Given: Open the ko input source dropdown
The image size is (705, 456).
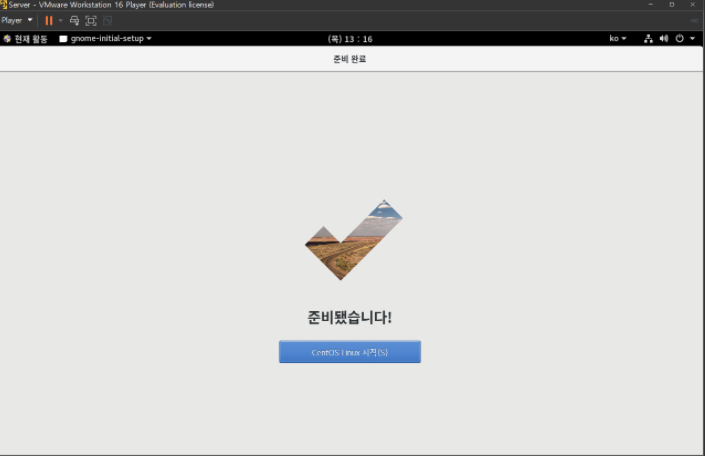Looking at the screenshot, I should click(x=618, y=39).
